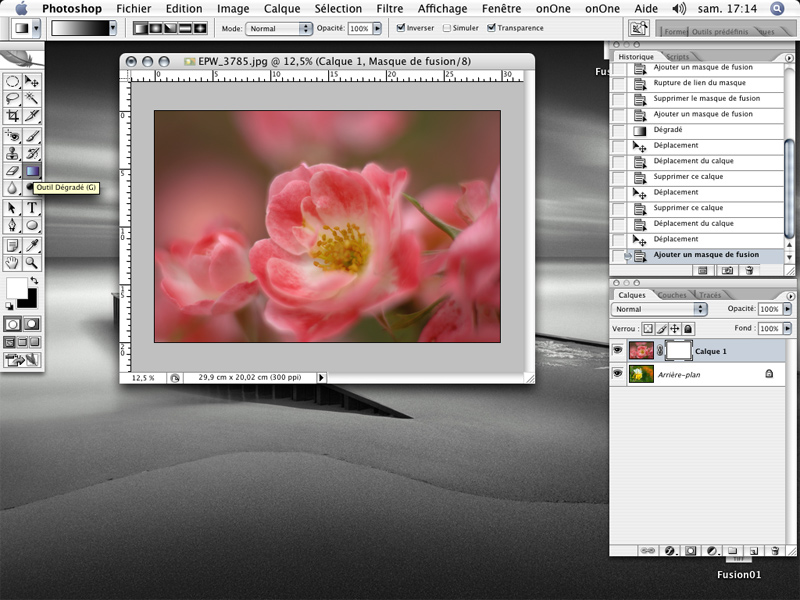The image size is (800, 600).
Task: Open Fond fill arrow in Calques panel
Action: pyautogui.click(x=787, y=328)
